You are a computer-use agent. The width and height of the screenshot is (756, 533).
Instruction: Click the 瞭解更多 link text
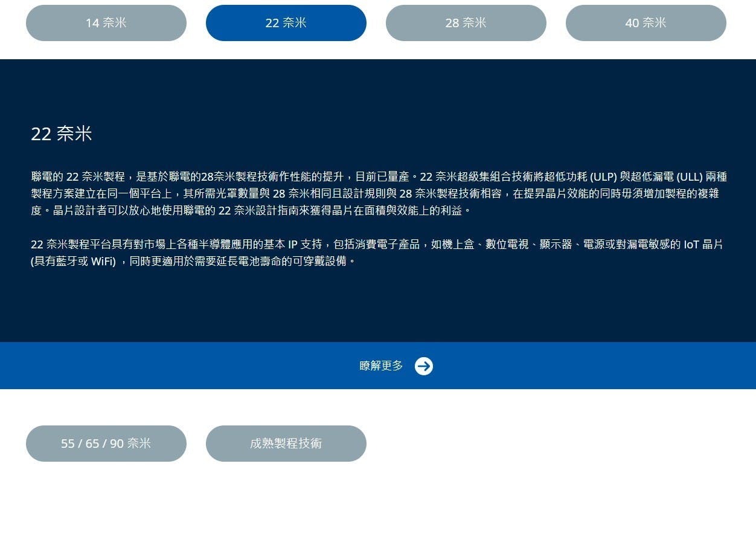coord(381,366)
